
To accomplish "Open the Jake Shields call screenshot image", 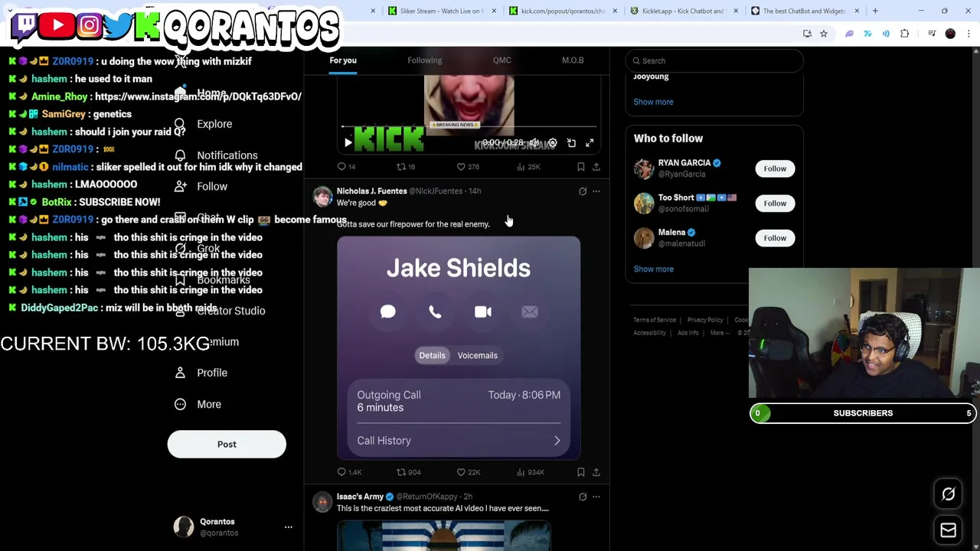I will click(x=459, y=347).
